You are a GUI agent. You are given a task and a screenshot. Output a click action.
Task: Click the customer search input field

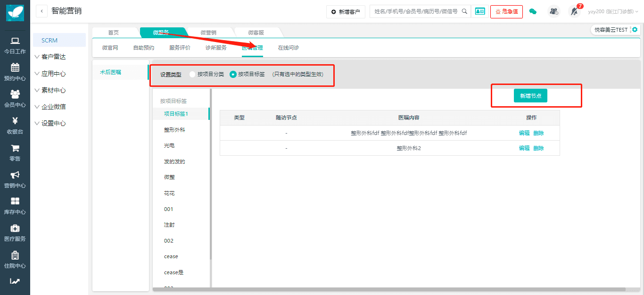point(415,11)
